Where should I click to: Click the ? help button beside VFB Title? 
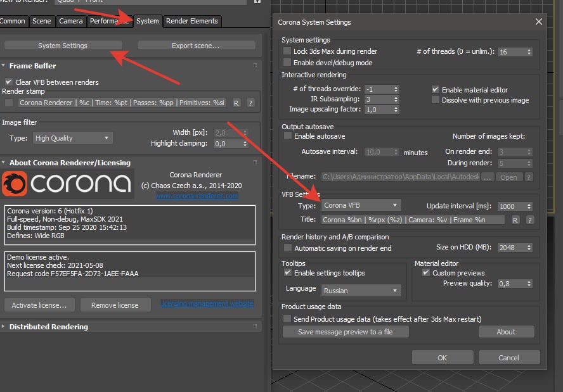click(x=530, y=220)
